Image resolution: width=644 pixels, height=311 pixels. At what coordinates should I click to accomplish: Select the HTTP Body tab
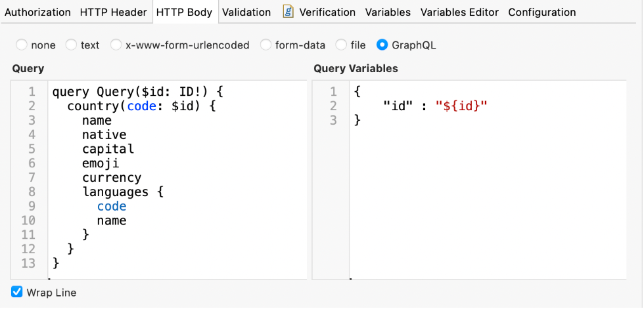pos(185,12)
